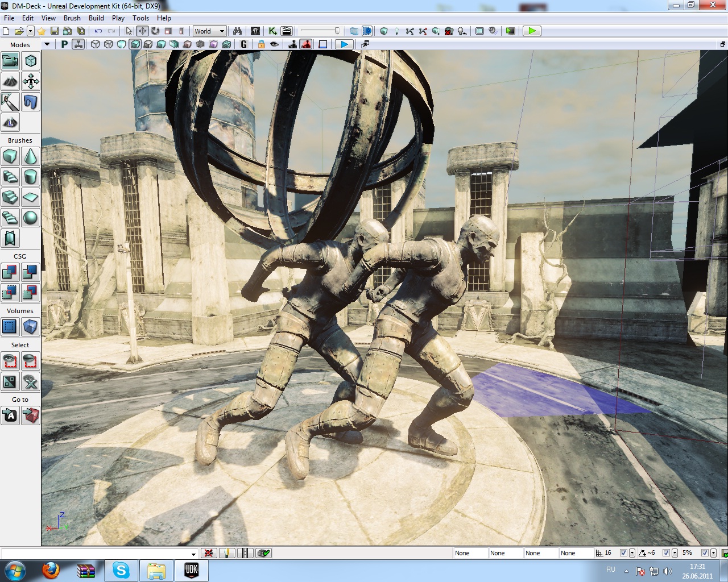This screenshot has height=582, width=728.
Task: Open the viewport options dropdown arrow
Action: click(47, 44)
